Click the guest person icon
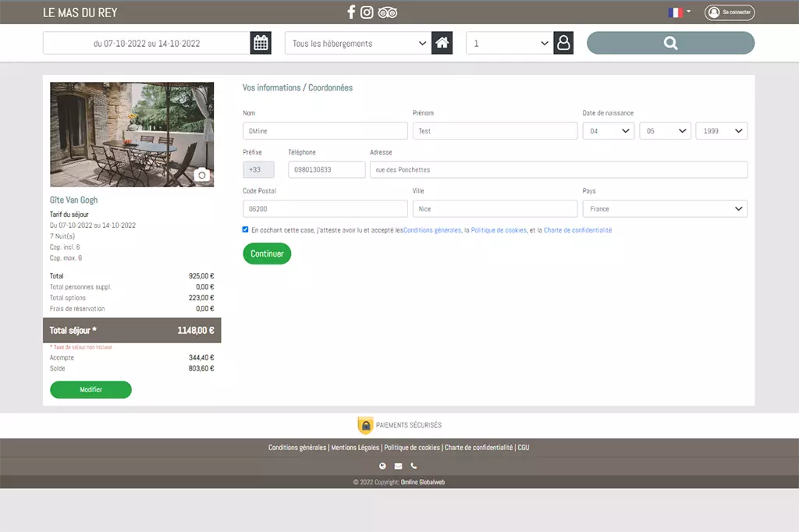This screenshot has height=532, width=799. tap(563, 43)
